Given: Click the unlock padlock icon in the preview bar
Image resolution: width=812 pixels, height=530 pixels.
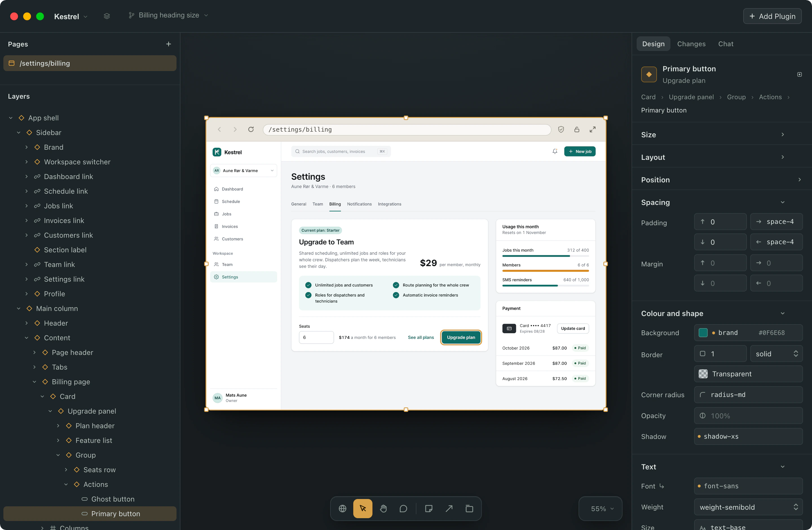Looking at the screenshot, I should coord(577,129).
